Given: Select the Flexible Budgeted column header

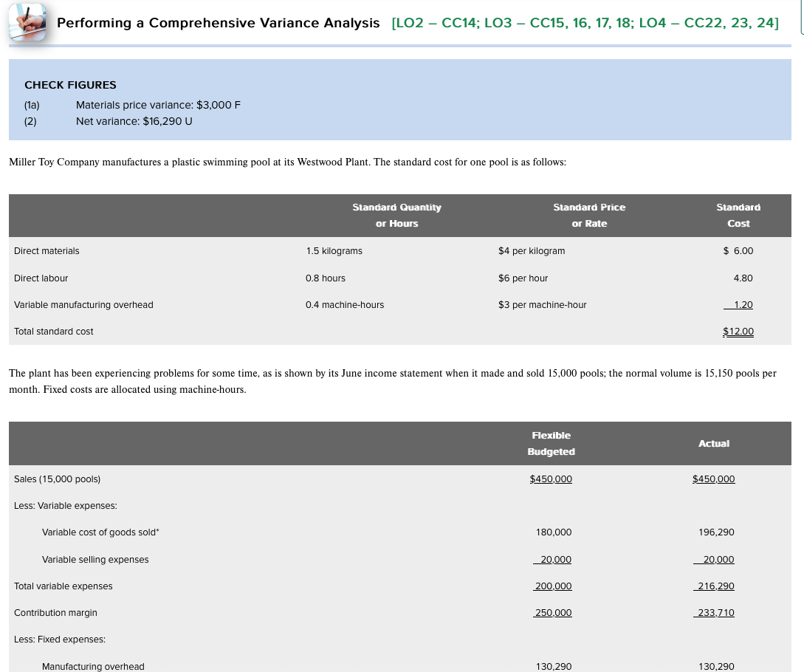Looking at the screenshot, I should [x=551, y=443].
